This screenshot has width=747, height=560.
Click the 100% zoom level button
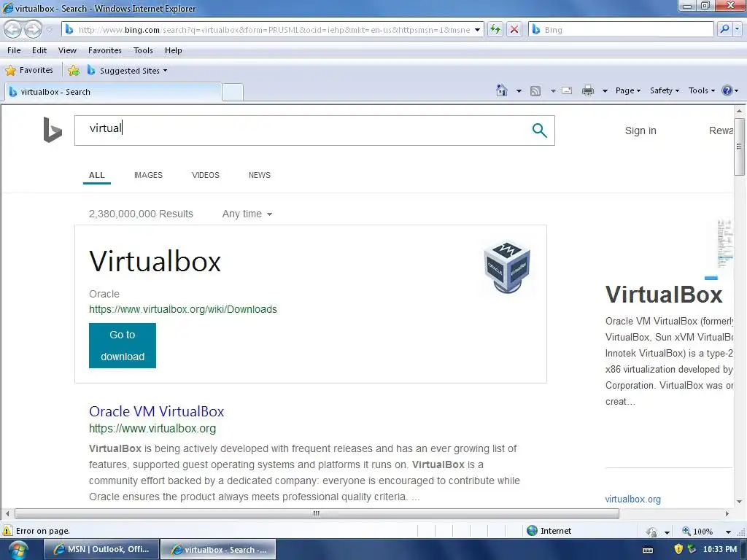point(698,531)
